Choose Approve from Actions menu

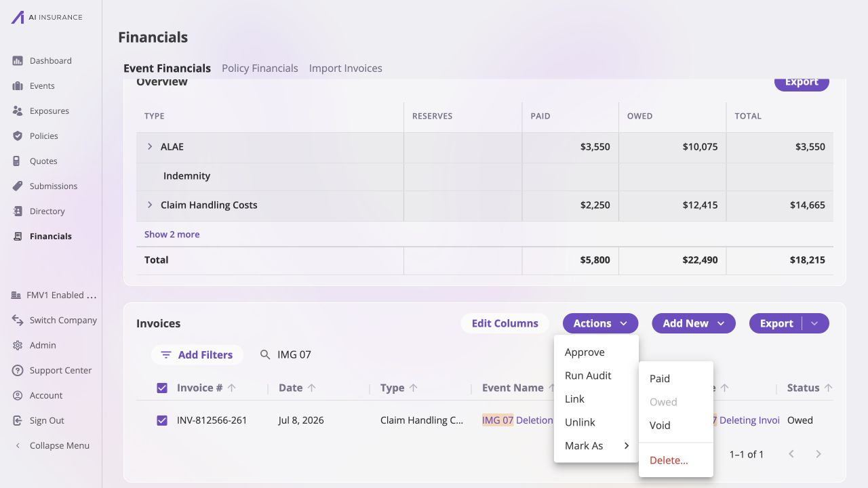tap(596, 352)
